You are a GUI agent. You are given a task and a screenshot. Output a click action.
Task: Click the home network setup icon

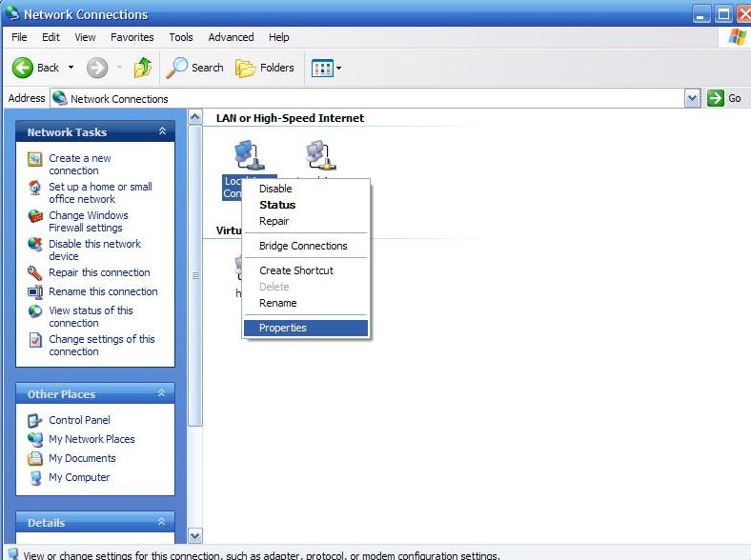tap(35, 188)
